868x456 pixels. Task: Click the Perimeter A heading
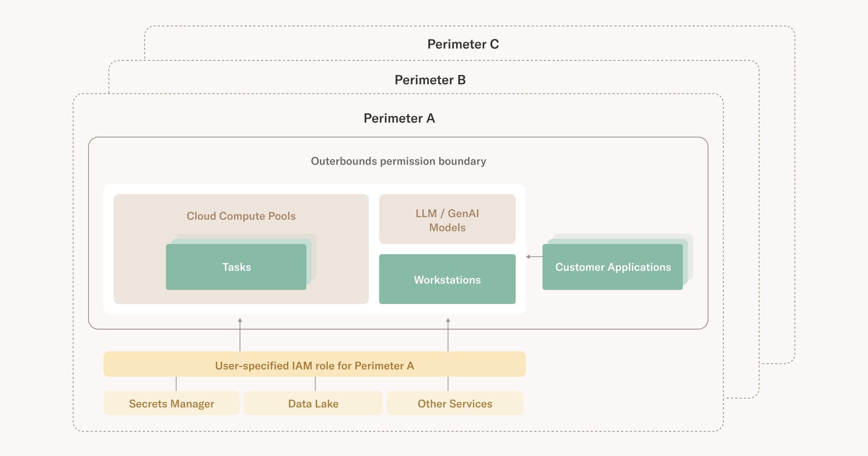pyautogui.click(x=399, y=118)
